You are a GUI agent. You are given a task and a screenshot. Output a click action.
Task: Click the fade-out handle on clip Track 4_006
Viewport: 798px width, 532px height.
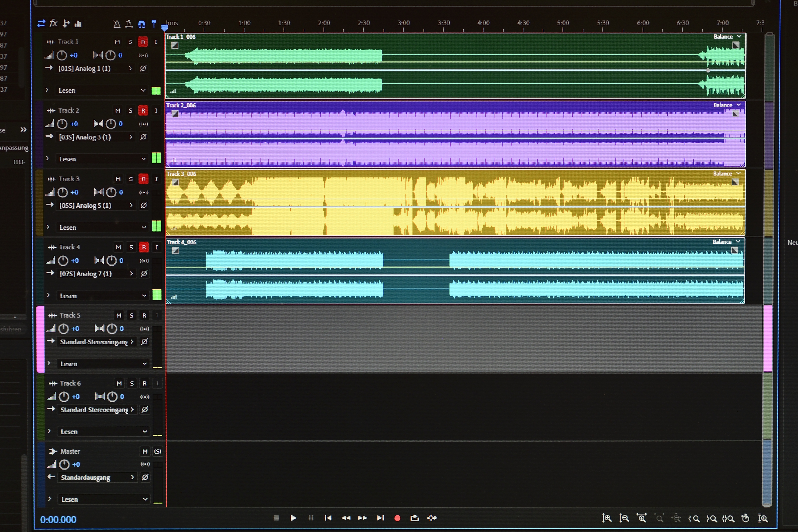(x=735, y=250)
